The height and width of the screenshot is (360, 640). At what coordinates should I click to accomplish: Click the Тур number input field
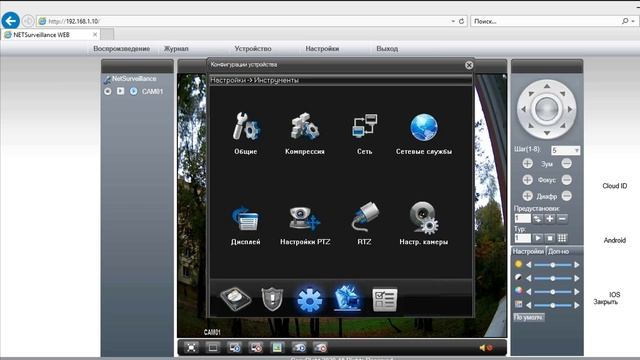click(522, 238)
